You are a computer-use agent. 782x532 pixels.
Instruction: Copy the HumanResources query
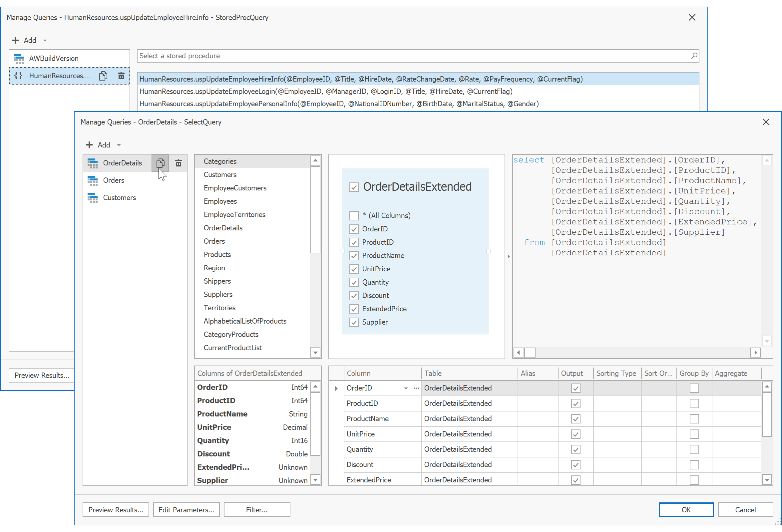tap(103, 76)
